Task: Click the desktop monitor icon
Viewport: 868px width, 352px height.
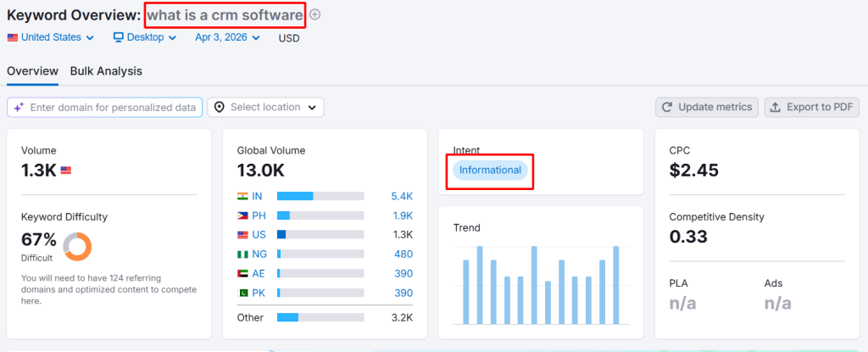Action: (118, 37)
